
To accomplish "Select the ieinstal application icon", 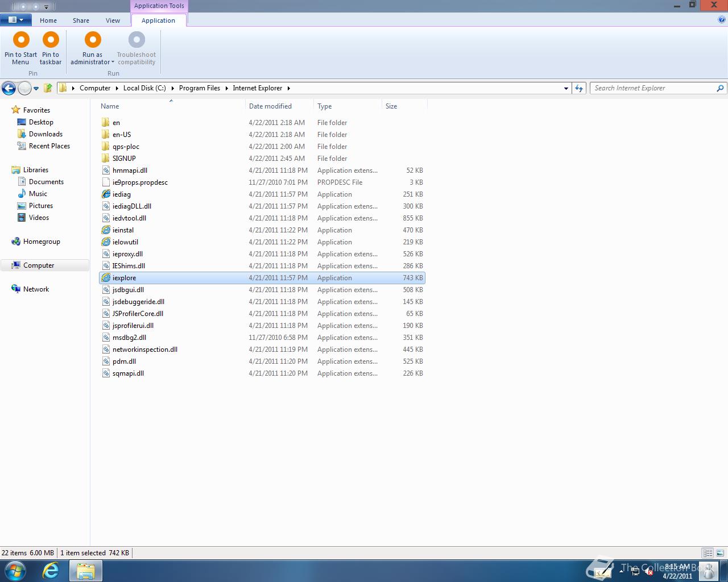I will pyautogui.click(x=106, y=230).
